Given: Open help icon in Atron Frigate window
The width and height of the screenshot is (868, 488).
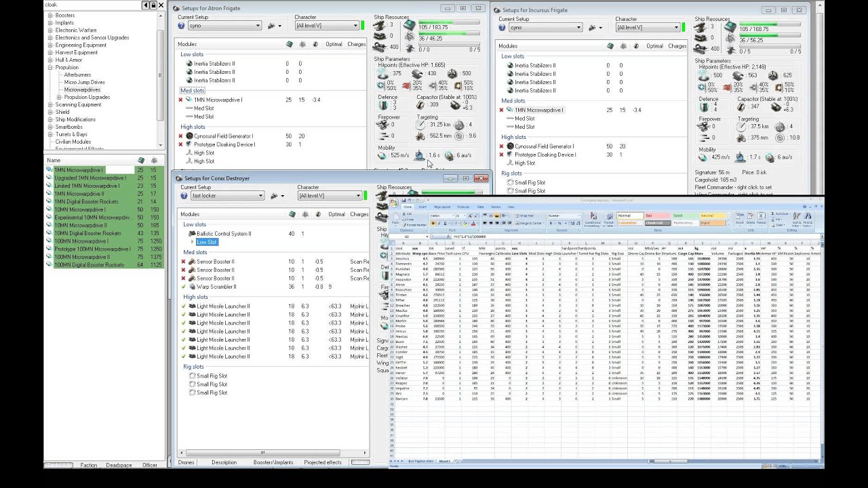Looking at the screenshot, I should pos(182,26).
